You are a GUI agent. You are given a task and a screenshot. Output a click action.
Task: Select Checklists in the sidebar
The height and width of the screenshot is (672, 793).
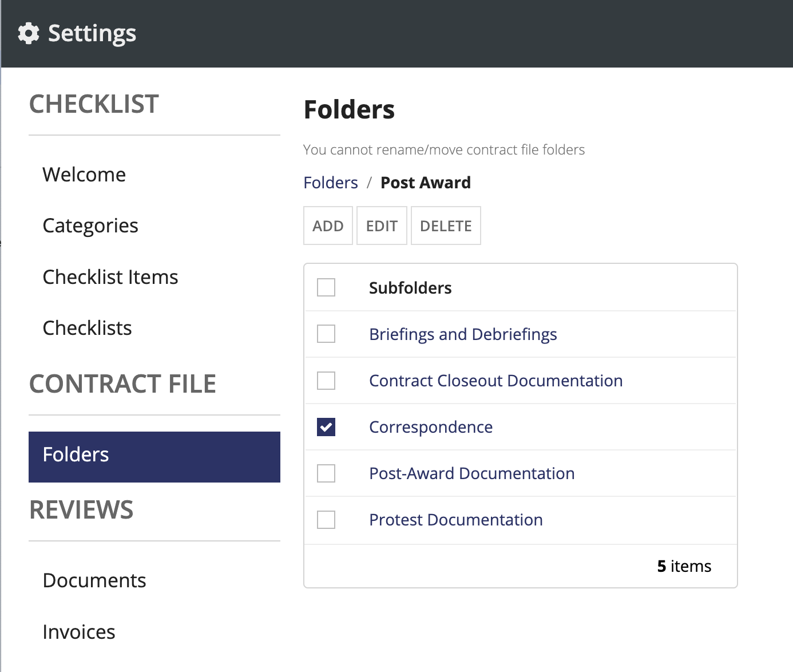pos(154,328)
